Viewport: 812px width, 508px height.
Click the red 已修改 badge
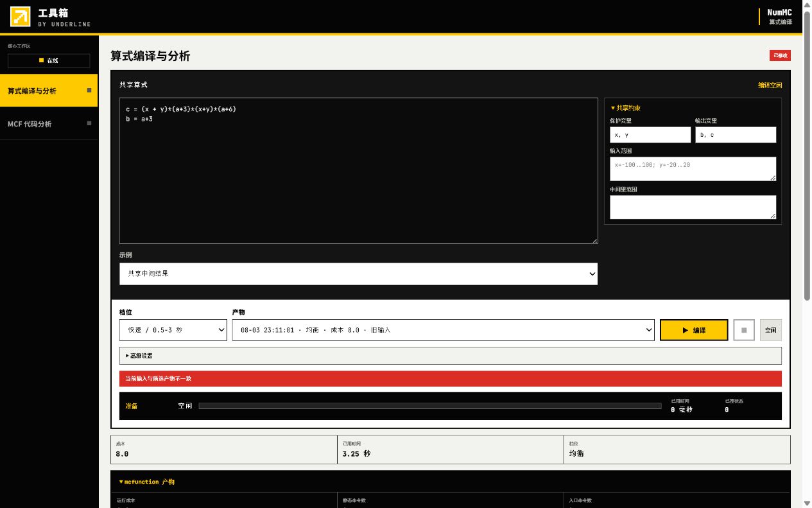(x=780, y=56)
